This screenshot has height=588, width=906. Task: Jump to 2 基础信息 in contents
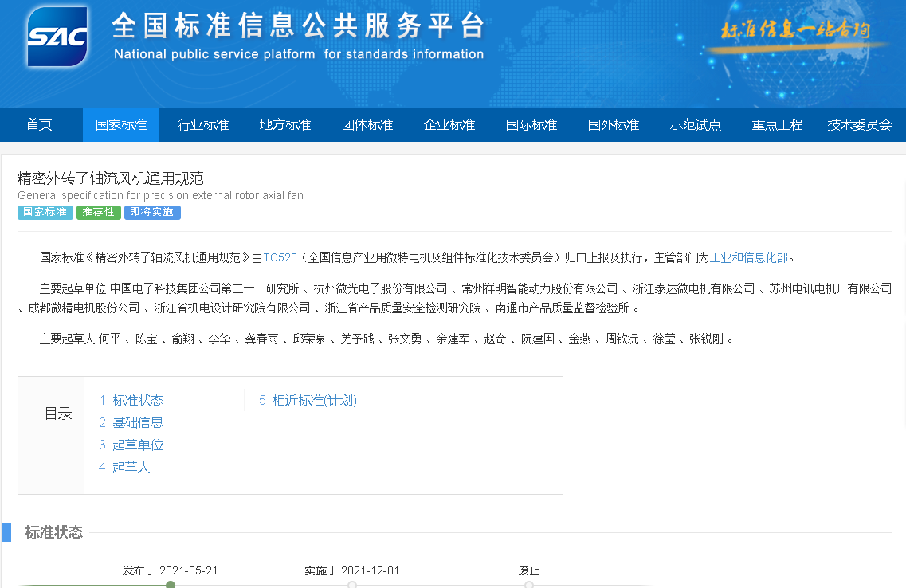(x=131, y=423)
